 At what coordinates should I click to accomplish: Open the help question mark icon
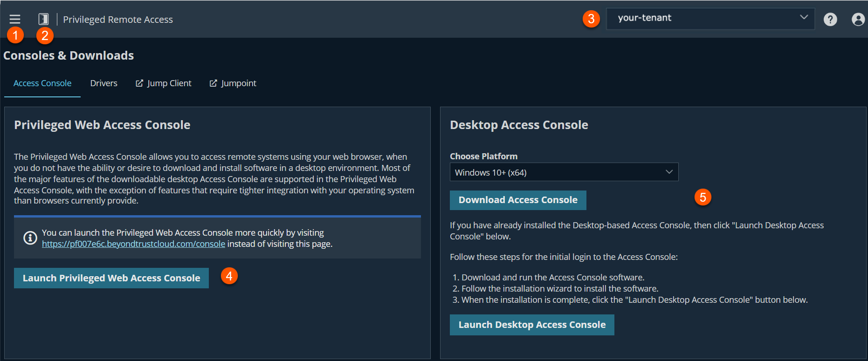coord(830,19)
